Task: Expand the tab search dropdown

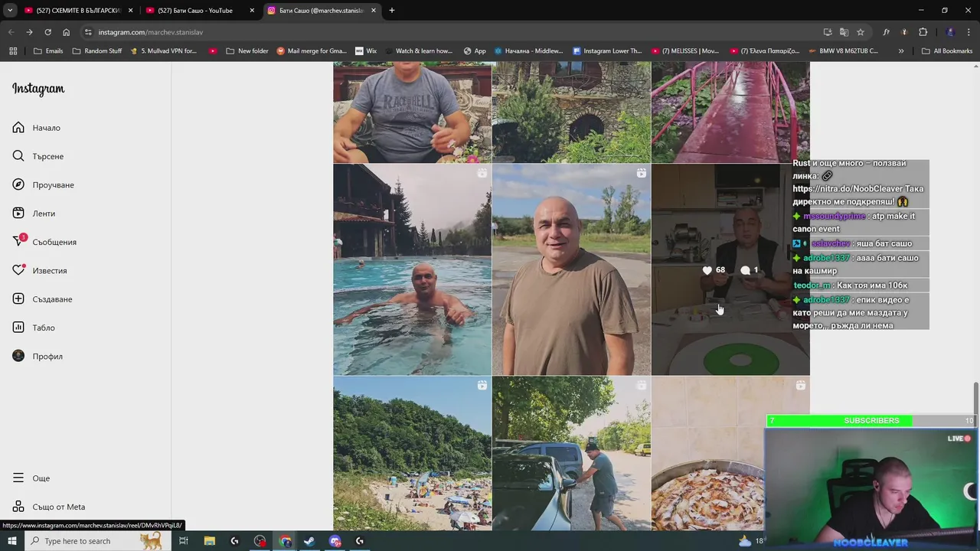Action: pyautogui.click(x=10, y=11)
